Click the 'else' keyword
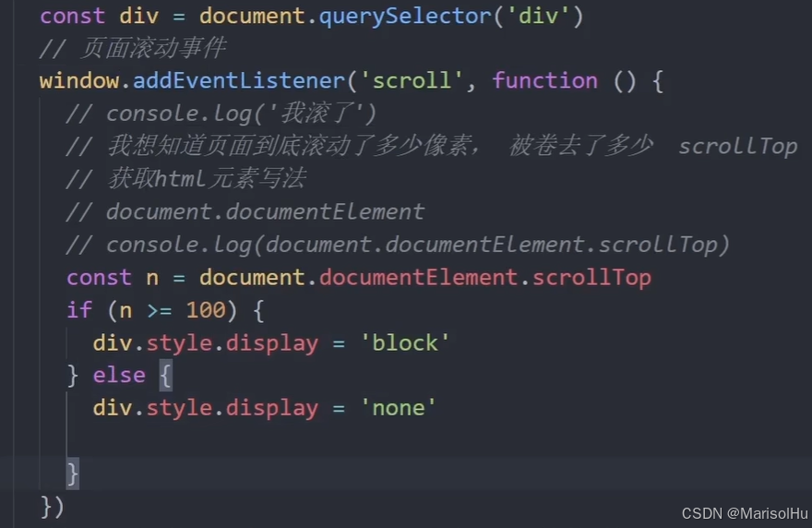This screenshot has height=528, width=812. tap(119, 375)
